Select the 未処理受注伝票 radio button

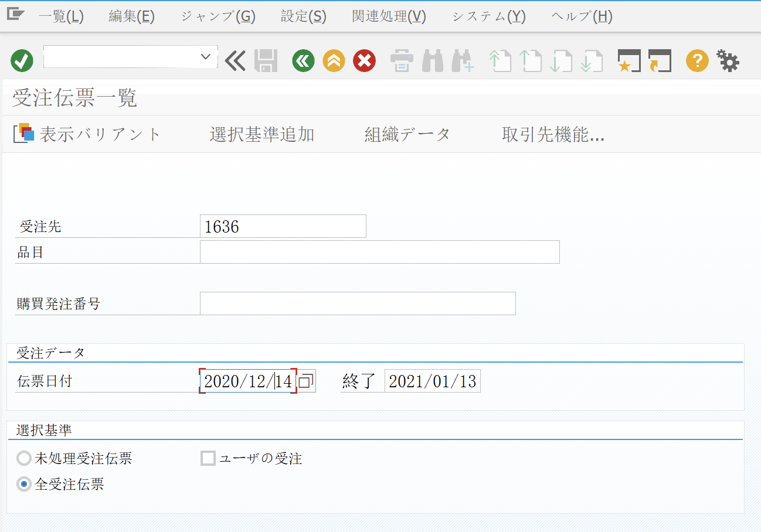(x=24, y=459)
